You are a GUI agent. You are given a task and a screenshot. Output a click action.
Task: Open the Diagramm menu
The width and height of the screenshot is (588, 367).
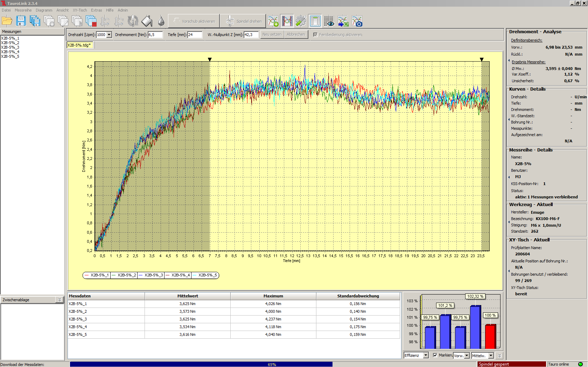[44, 10]
